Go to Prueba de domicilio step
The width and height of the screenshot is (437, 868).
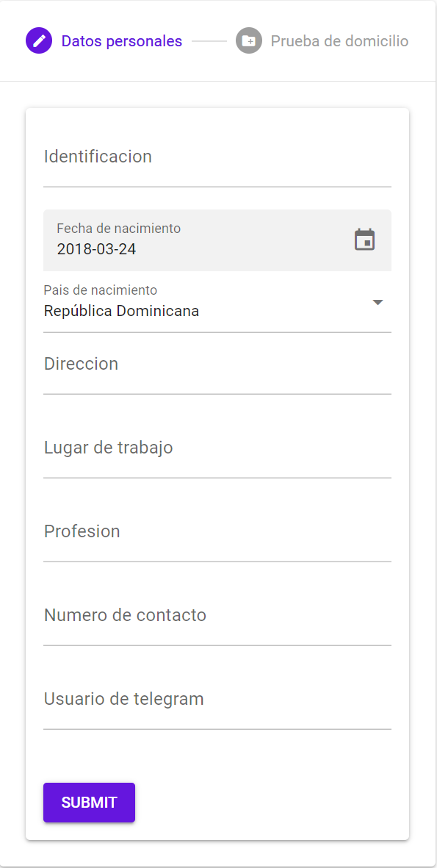tap(339, 41)
